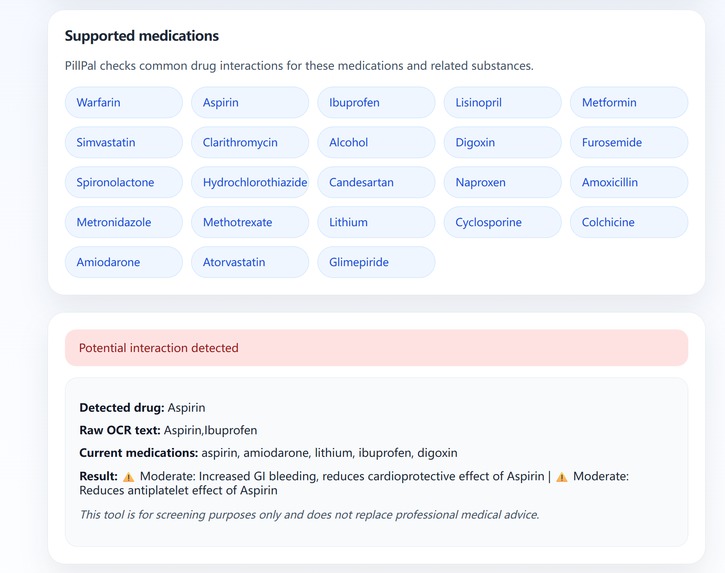Click 'Increased GI bleeding' result text
This screenshot has height=573, width=725.
coord(258,476)
